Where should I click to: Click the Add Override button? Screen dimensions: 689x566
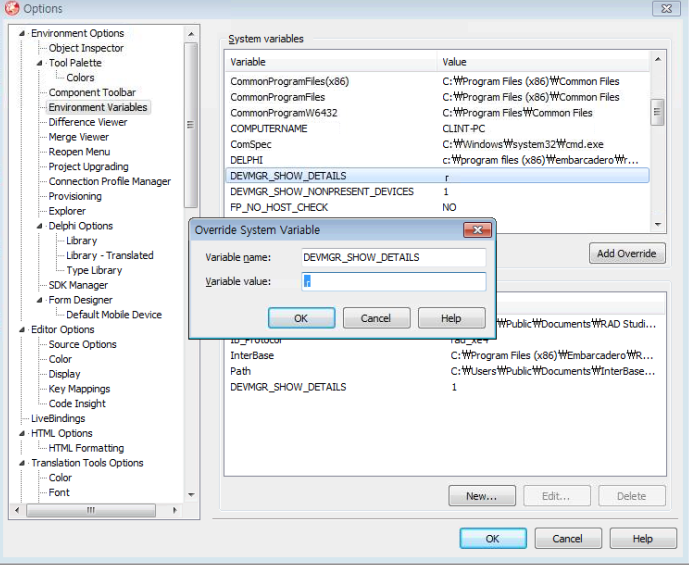coord(627,254)
